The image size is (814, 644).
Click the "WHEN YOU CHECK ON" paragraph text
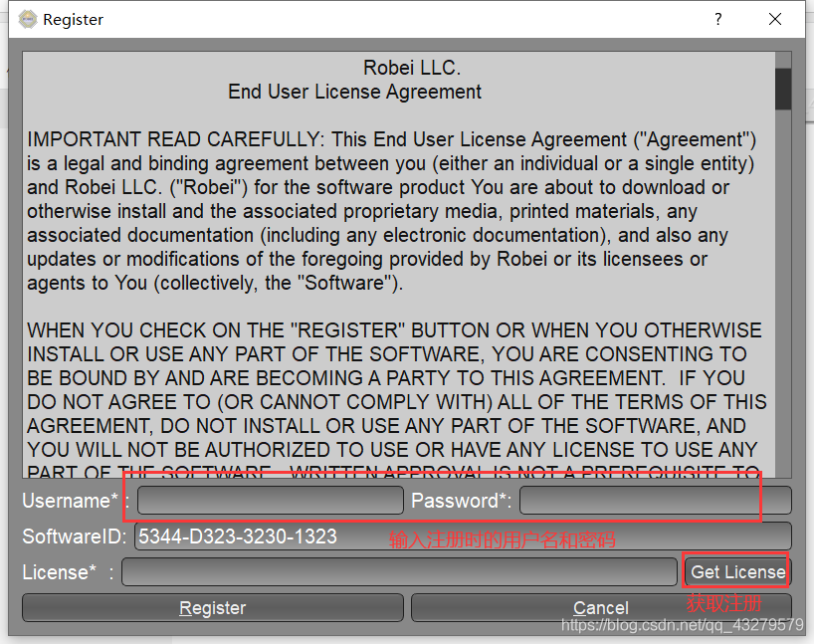pyautogui.click(x=397, y=401)
